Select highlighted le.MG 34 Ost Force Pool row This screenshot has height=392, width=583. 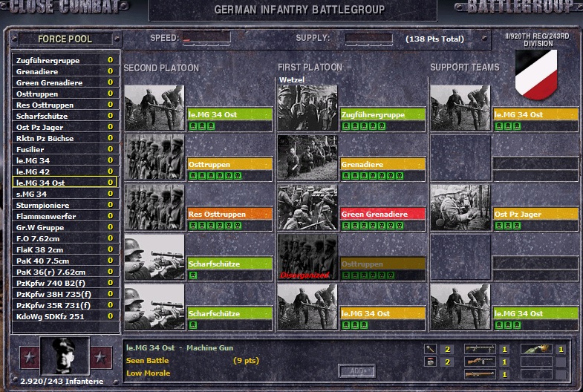pos(65,183)
